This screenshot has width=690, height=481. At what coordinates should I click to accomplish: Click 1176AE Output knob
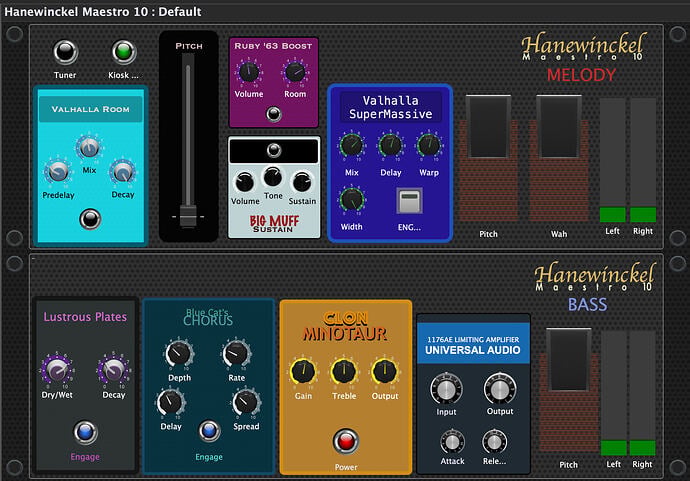coord(500,389)
